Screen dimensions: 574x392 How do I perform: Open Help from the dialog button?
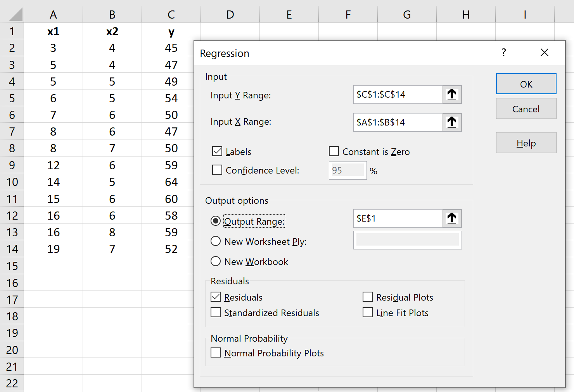[x=526, y=143]
